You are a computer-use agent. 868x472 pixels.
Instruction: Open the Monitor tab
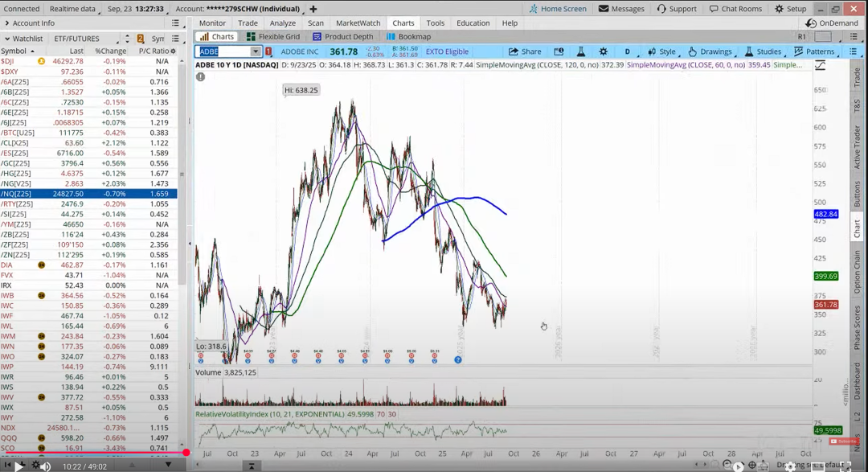point(212,23)
